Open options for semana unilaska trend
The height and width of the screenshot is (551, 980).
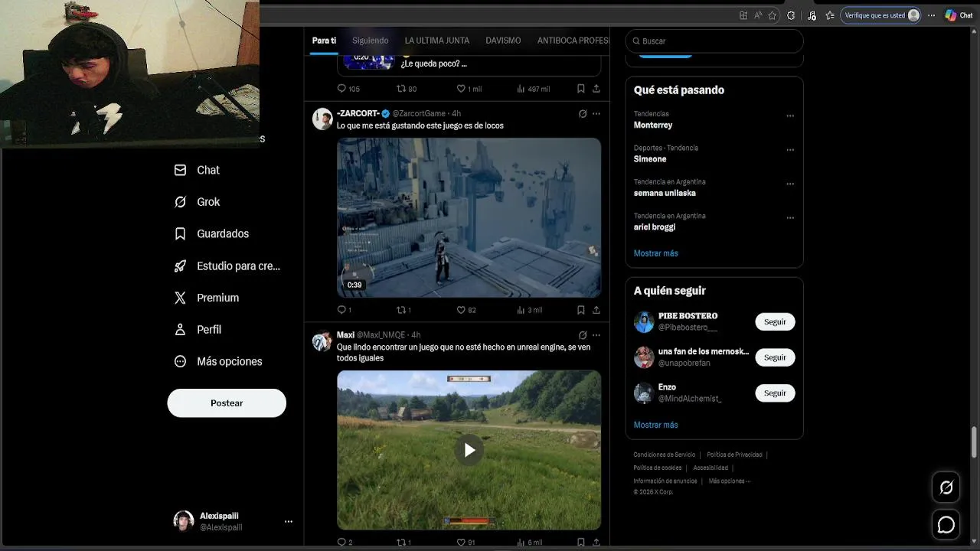click(x=790, y=184)
